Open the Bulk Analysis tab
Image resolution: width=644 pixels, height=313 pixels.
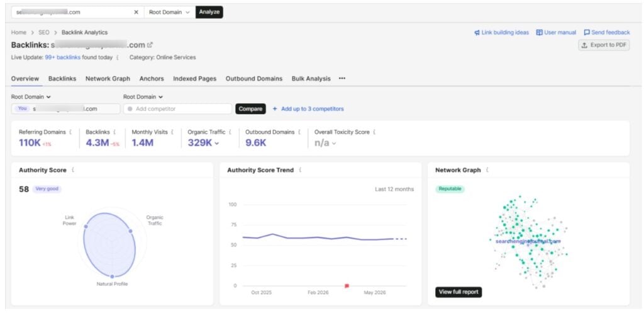(x=311, y=79)
